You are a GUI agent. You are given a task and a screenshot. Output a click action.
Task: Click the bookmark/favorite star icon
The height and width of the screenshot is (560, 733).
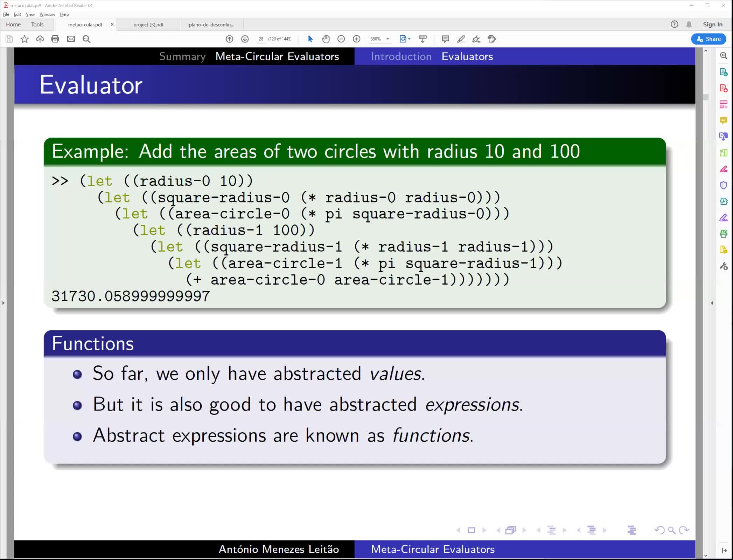[x=24, y=38]
